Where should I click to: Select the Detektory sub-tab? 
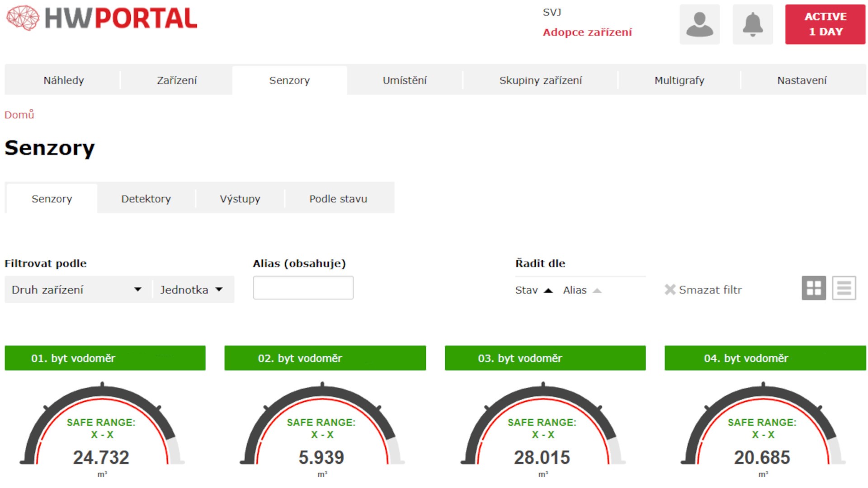(x=146, y=199)
